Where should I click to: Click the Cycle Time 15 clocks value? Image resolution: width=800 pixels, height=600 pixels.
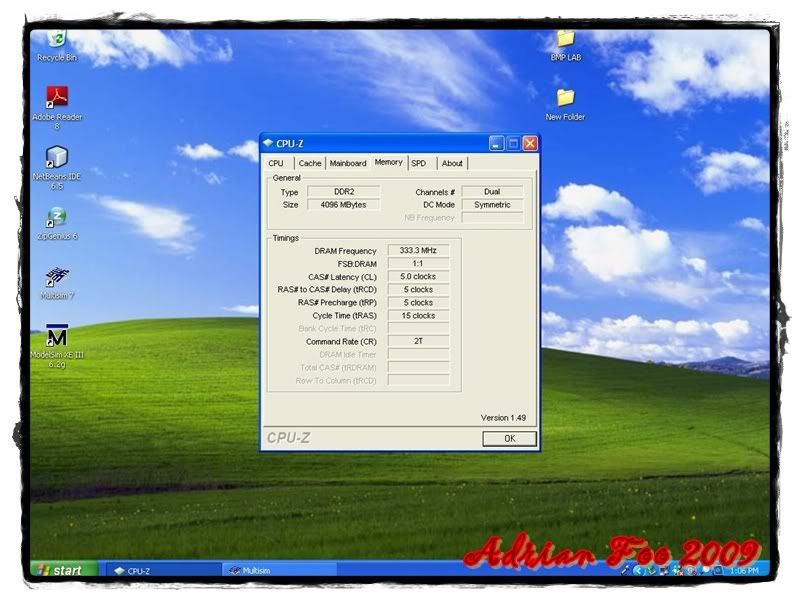tap(418, 316)
